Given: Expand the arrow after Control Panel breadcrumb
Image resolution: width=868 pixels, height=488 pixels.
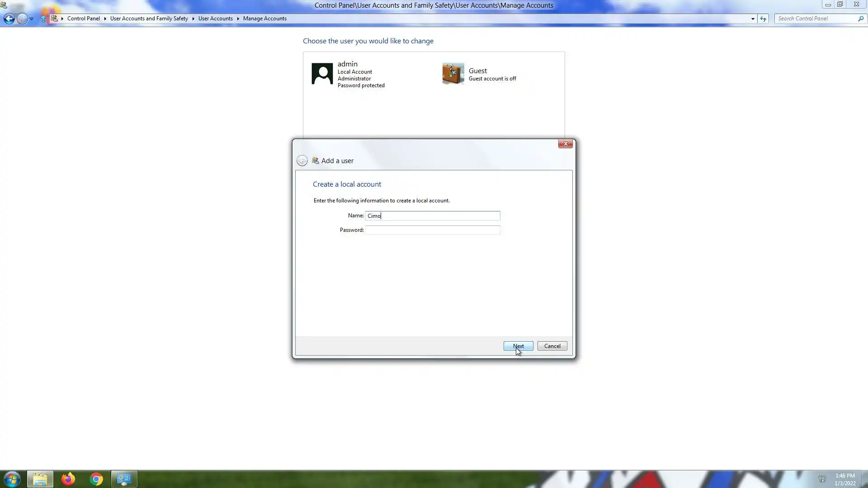Looking at the screenshot, I should coord(105,19).
